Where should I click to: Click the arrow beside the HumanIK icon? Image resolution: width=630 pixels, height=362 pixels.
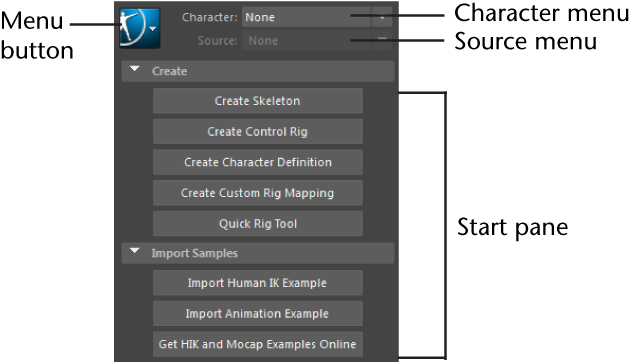tap(153, 29)
